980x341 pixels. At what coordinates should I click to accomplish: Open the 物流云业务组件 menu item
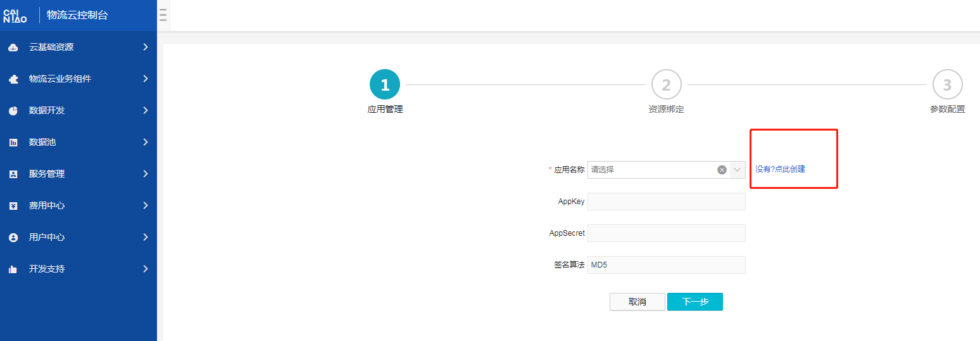[60, 79]
